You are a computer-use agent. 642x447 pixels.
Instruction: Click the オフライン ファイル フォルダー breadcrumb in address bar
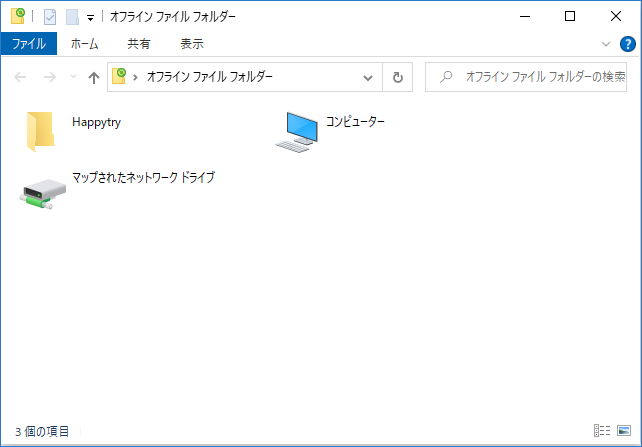coord(209,77)
